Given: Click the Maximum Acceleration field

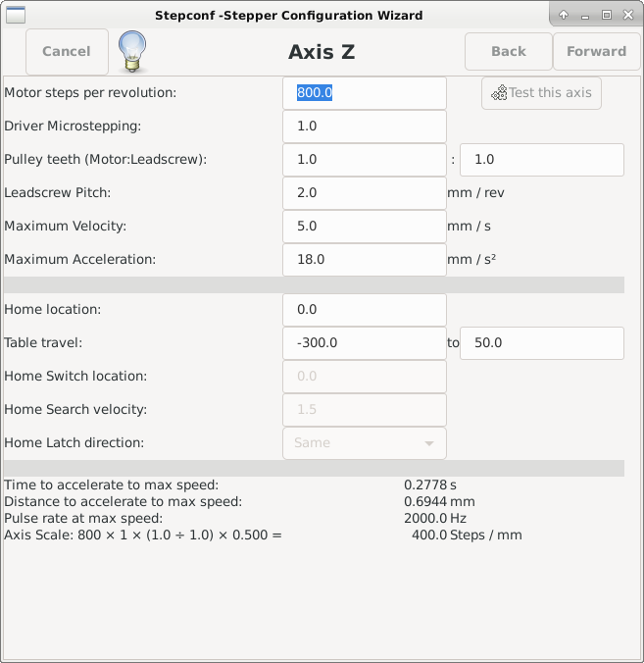Looking at the screenshot, I should tap(365, 260).
